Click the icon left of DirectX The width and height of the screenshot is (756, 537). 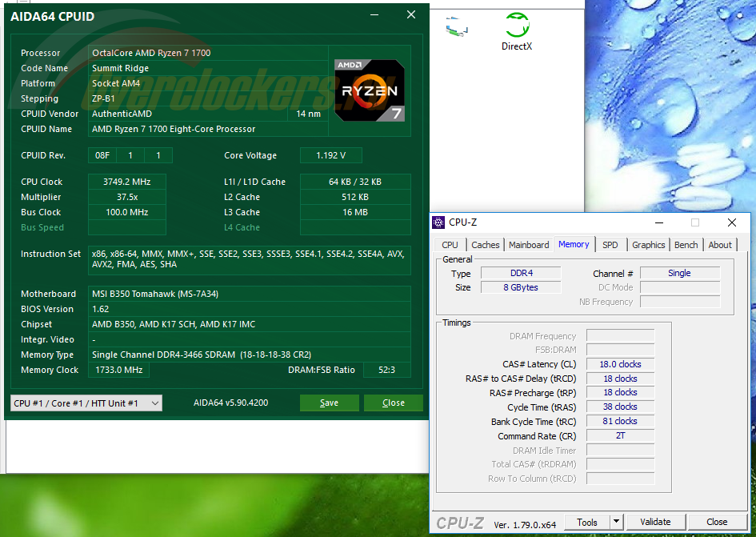tap(457, 26)
